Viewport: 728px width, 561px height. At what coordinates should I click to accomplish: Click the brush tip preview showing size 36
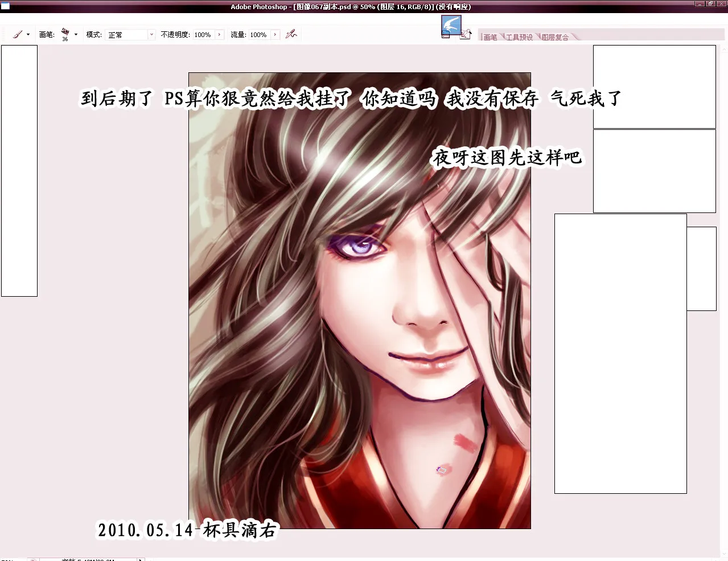tap(65, 34)
